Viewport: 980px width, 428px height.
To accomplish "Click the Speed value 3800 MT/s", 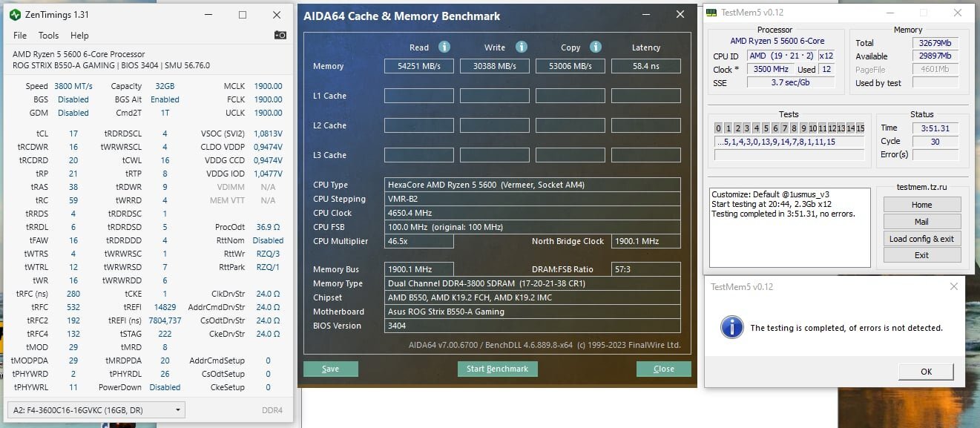I will (73, 86).
